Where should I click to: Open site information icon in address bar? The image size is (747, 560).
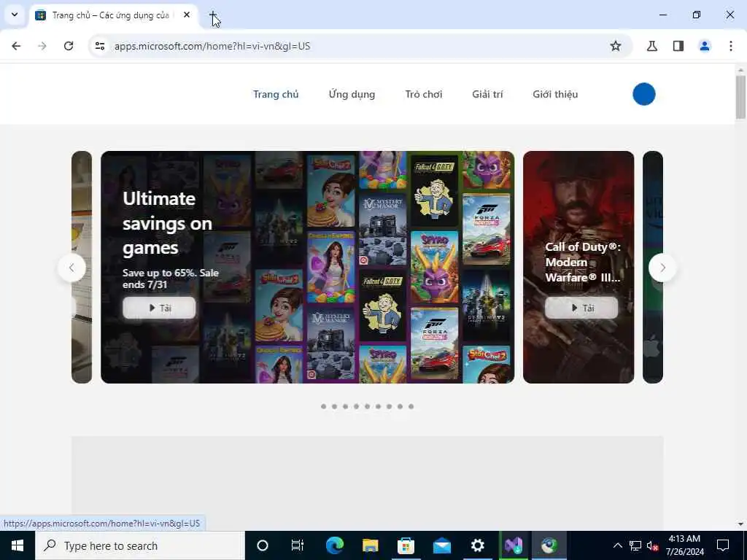click(x=99, y=46)
